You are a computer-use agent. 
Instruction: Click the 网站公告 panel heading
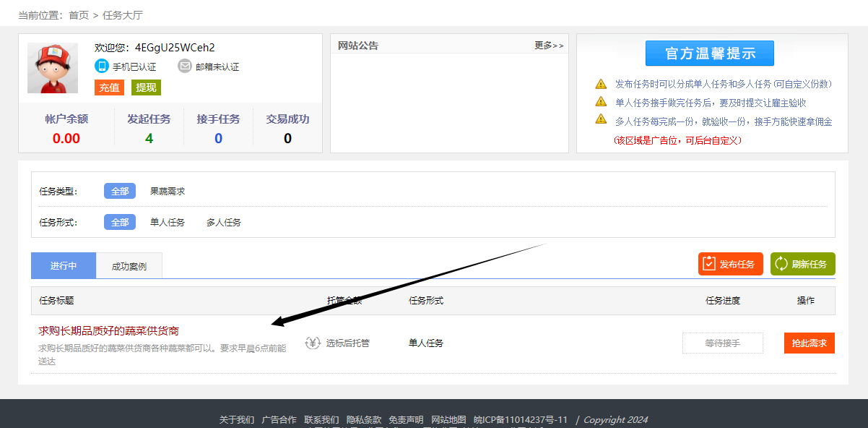[x=358, y=46]
